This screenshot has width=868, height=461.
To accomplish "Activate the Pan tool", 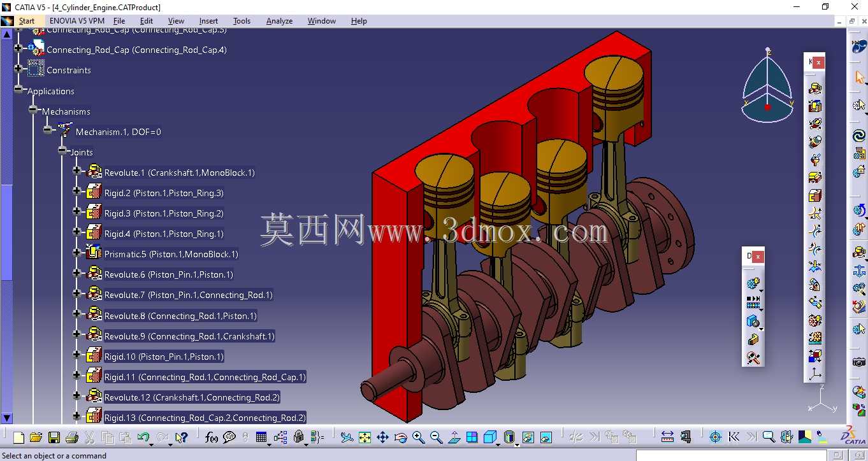I will [x=382, y=437].
